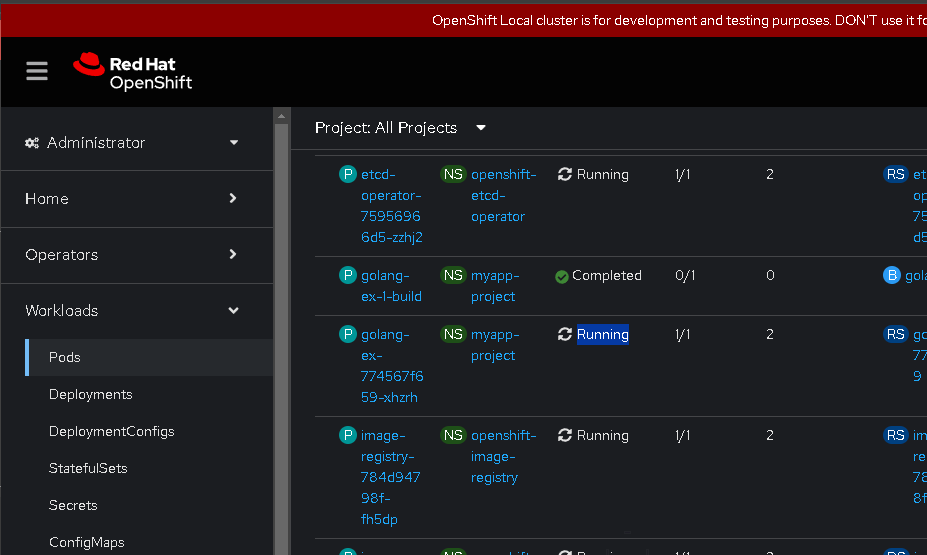
Task: Open pod image-registry-784d94798f-fh5dp
Action: click(390, 478)
